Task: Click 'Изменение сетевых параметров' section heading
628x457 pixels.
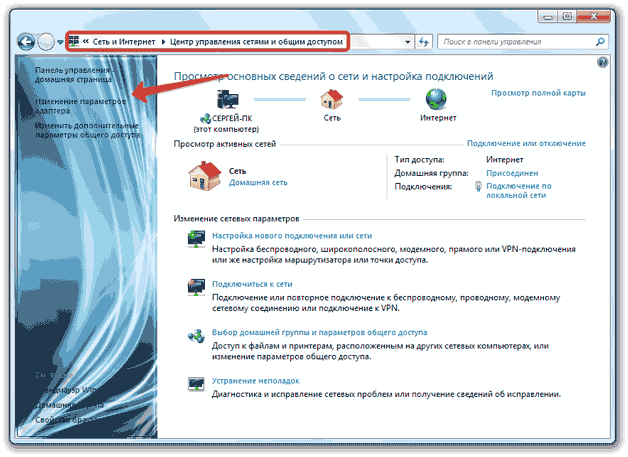Action: (236, 219)
